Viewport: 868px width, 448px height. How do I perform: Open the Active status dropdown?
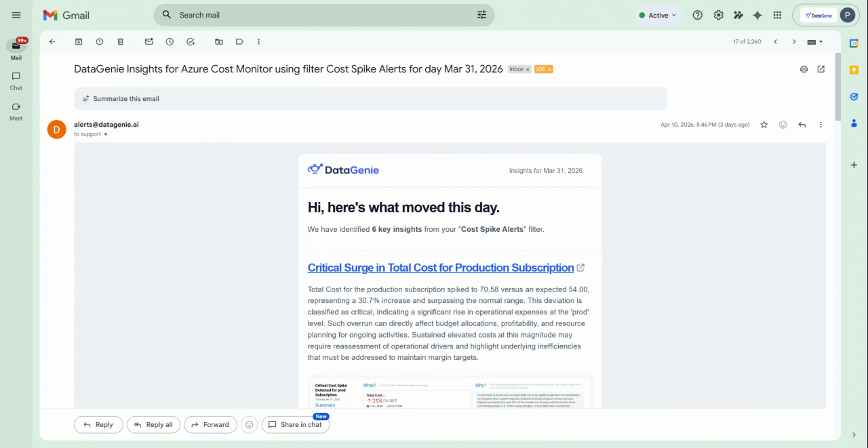click(658, 15)
